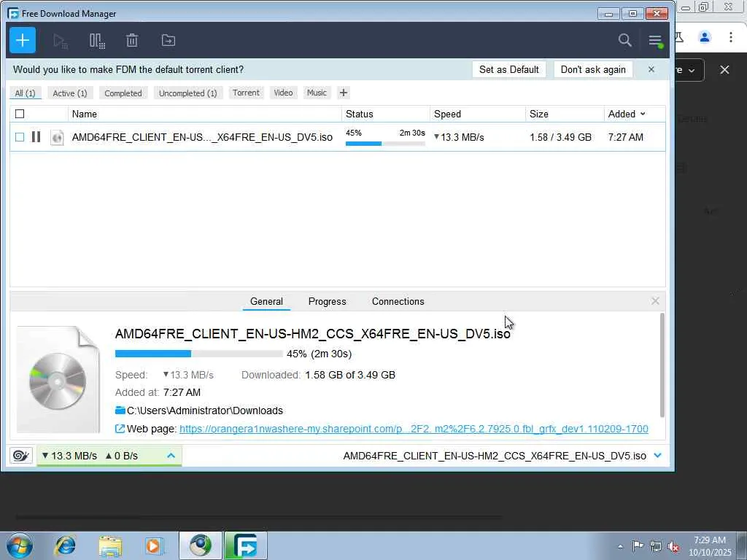Click the details panel vertical scrollbar

coord(662,365)
